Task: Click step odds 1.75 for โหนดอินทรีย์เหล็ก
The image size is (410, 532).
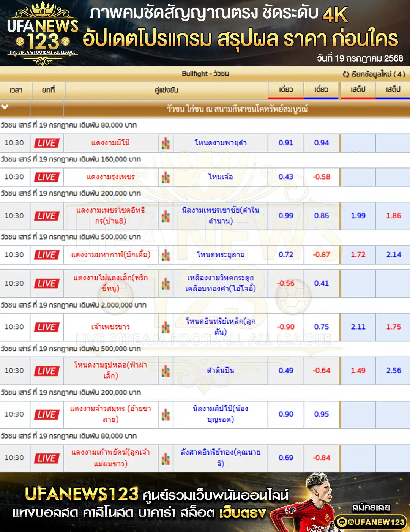Action: (x=393, y=327)
